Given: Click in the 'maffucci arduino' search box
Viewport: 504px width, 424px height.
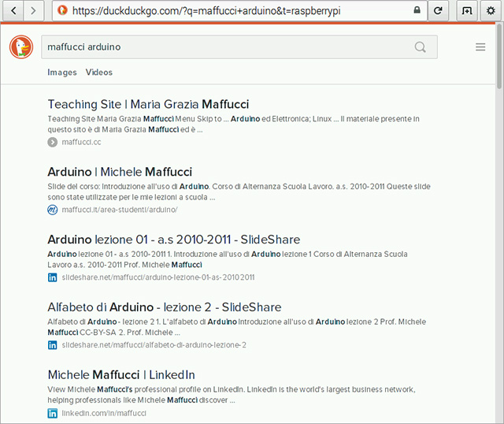Looking at the screenshot, I should click(224, 47).
